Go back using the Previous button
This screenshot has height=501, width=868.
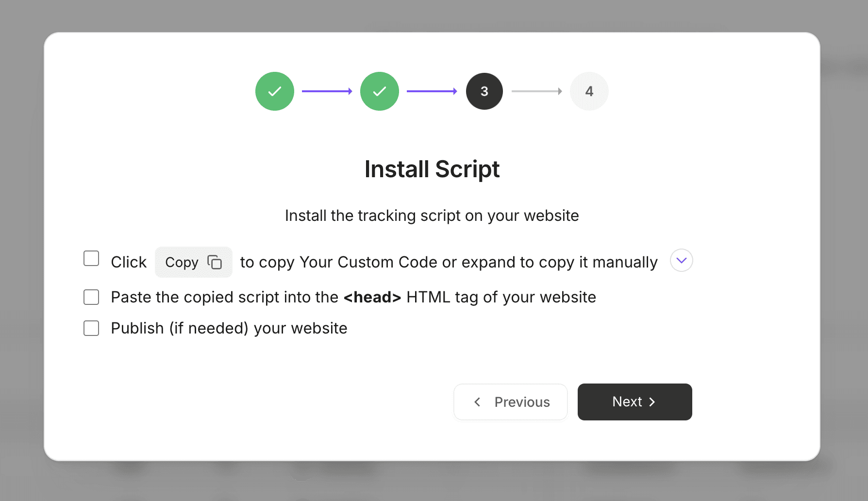click(x=510, y=402)
